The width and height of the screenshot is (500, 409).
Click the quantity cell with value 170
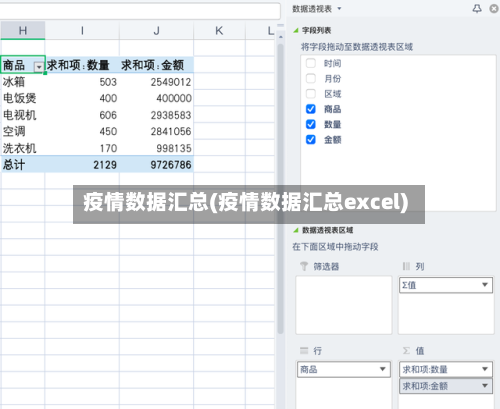(82, 148)
